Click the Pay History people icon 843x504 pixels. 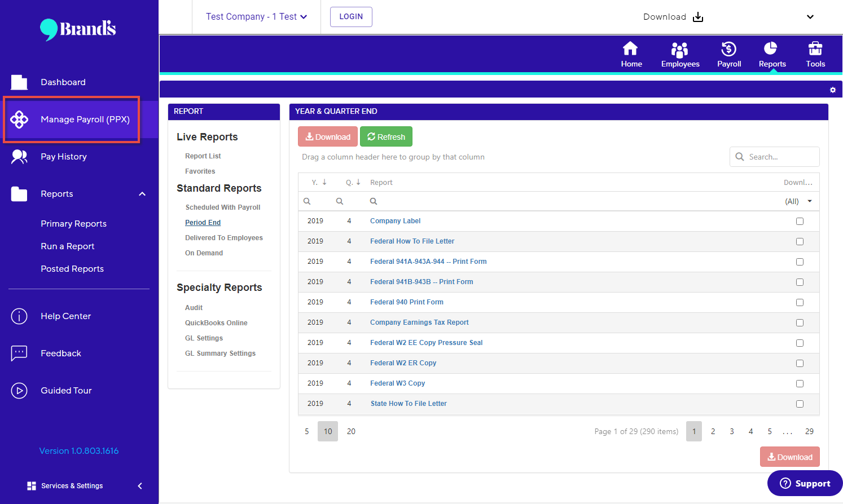(19, 157)
